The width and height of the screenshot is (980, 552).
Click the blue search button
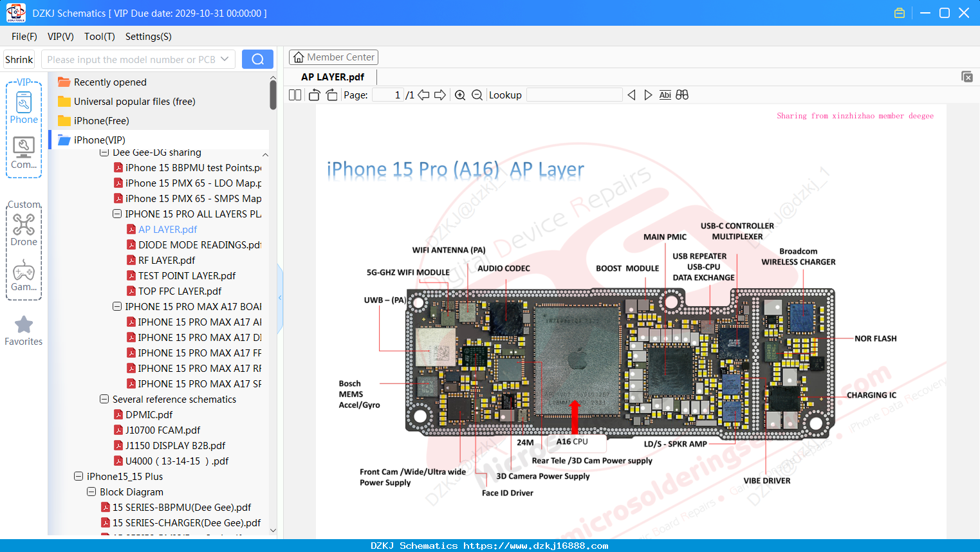coord(257,59)
